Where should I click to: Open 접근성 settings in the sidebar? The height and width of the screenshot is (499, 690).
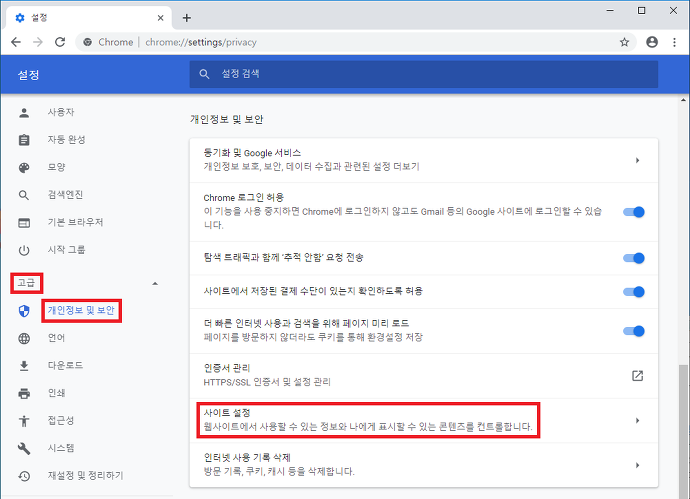click(61, 421)
